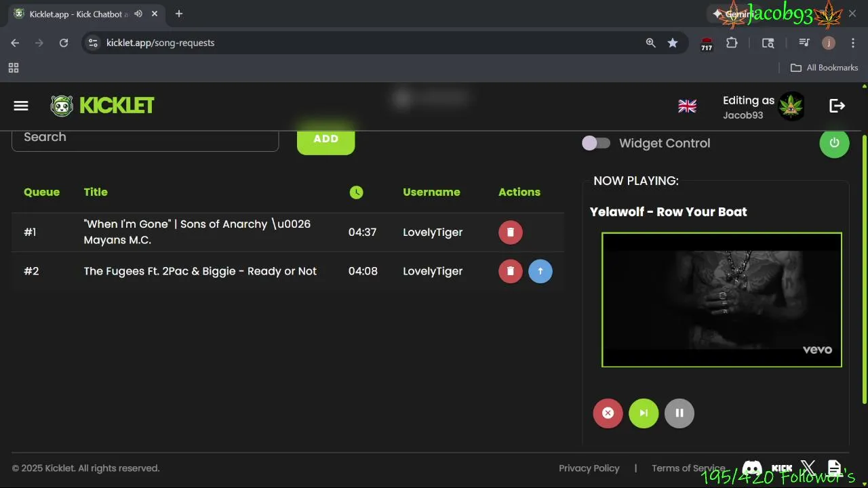
Task: Go back in browser history
Action: (x=15, y=43)
